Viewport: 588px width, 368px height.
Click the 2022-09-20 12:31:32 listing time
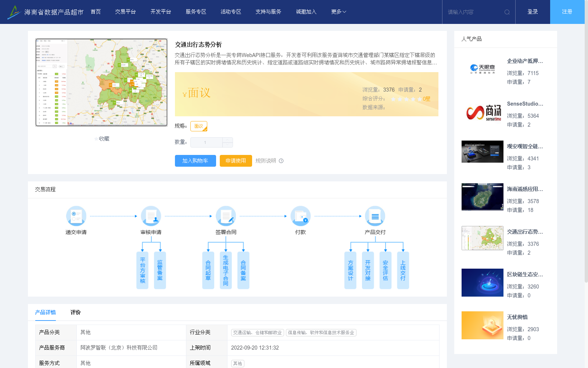coord(255,348)
